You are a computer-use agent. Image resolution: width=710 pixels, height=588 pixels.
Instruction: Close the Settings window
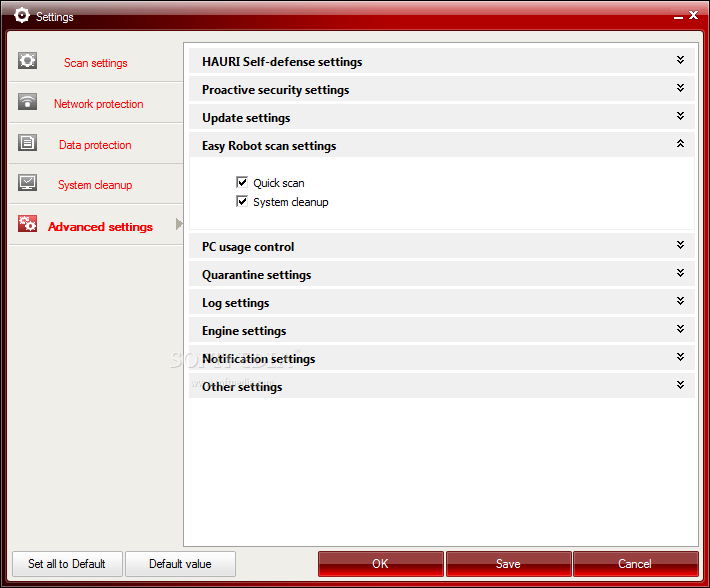coord(693,15)
